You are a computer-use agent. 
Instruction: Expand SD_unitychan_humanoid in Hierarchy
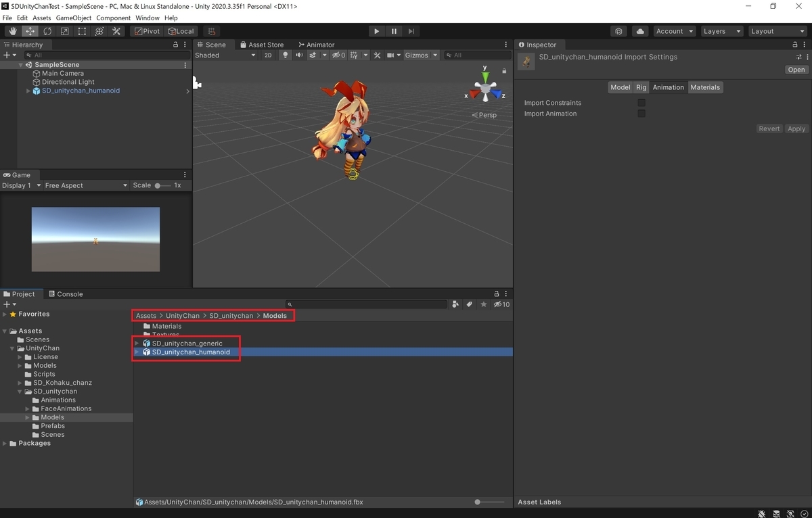pos(28,91)
